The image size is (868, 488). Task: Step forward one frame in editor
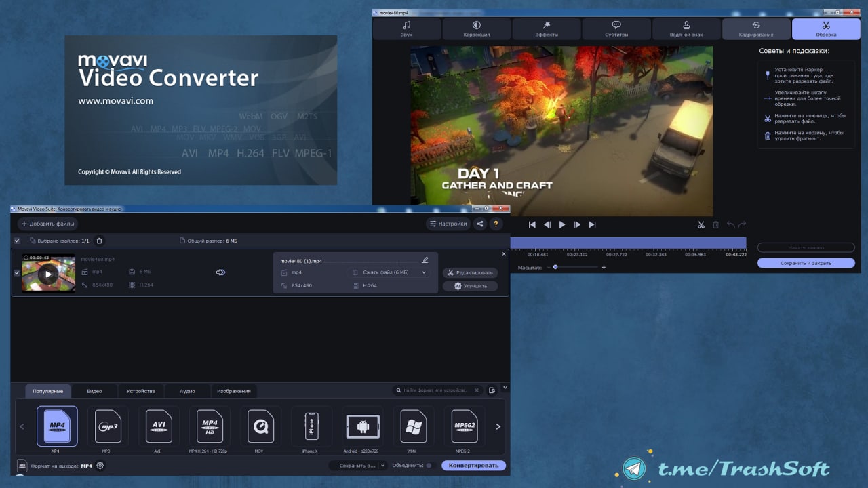click(577, 224)
